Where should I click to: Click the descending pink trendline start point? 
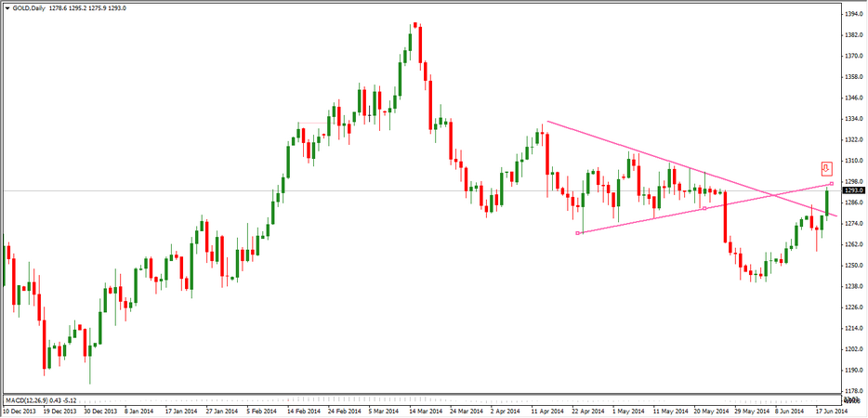point(547,121)
